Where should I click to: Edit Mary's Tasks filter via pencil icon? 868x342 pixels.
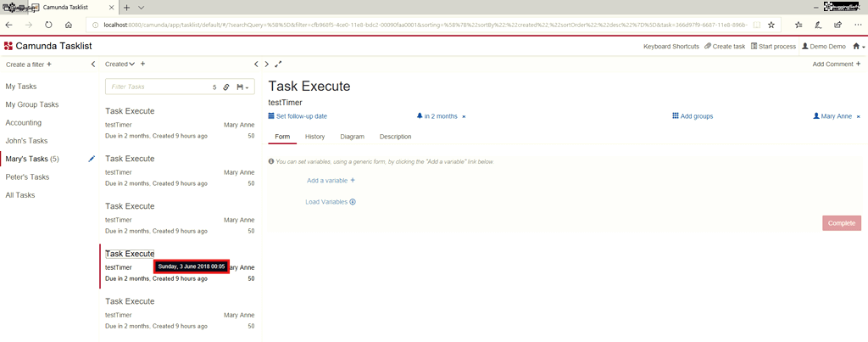(92, 159)
